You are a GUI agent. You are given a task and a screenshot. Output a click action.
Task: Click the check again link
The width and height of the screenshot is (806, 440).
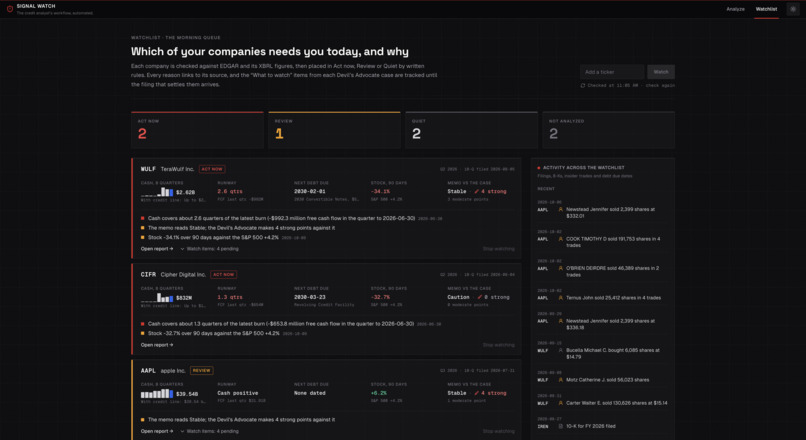661,86
